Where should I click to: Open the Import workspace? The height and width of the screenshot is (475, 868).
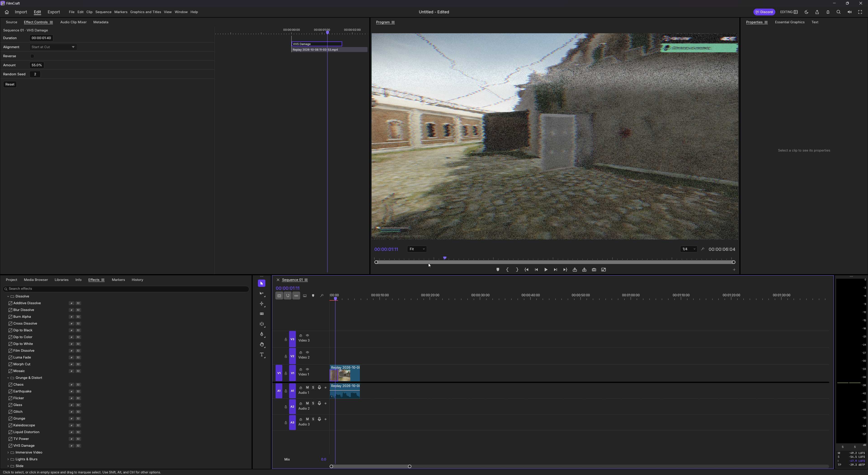tap(21, 12)
